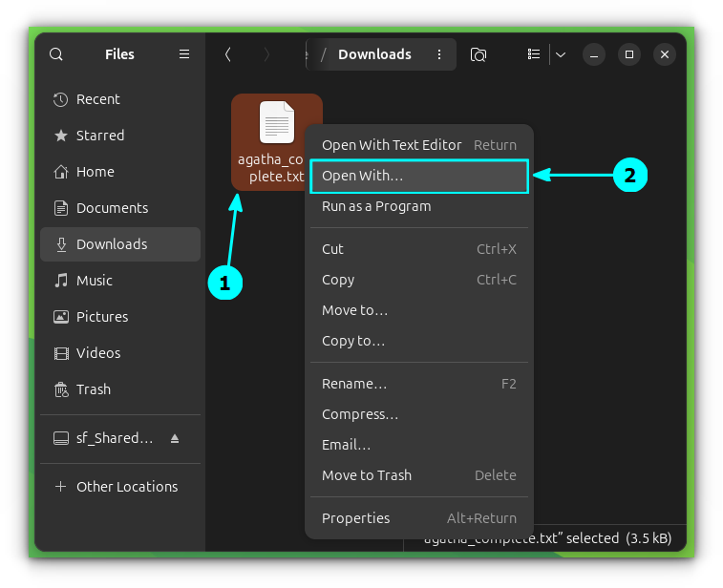Select Open With Text Editor
The width and height of the screenshot is (723, 588).
392,145
